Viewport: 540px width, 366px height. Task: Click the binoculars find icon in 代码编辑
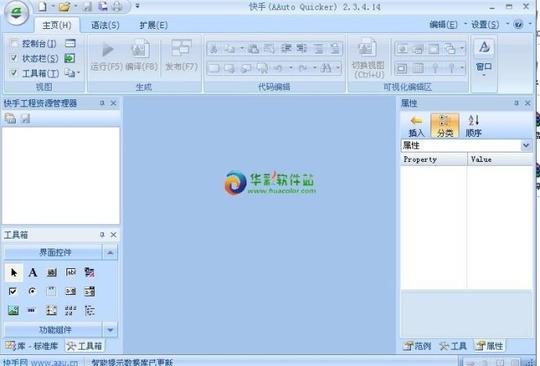point(325,69)
